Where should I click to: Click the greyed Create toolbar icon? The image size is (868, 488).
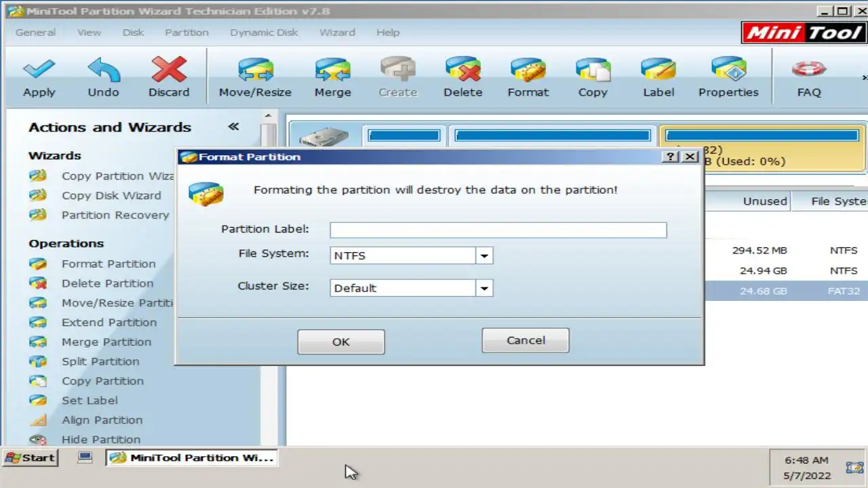coord(397,69)
